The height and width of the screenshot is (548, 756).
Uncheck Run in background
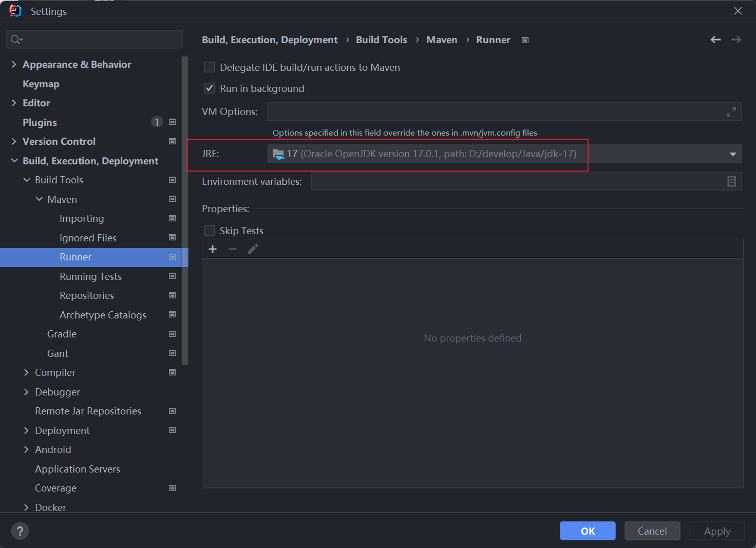tap(210, 88)
